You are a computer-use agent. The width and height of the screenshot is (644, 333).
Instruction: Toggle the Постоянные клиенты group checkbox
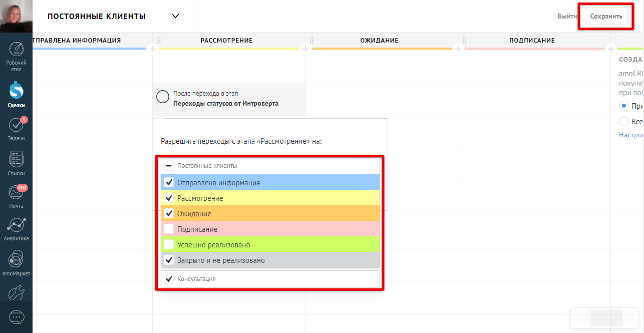(169, 165)
